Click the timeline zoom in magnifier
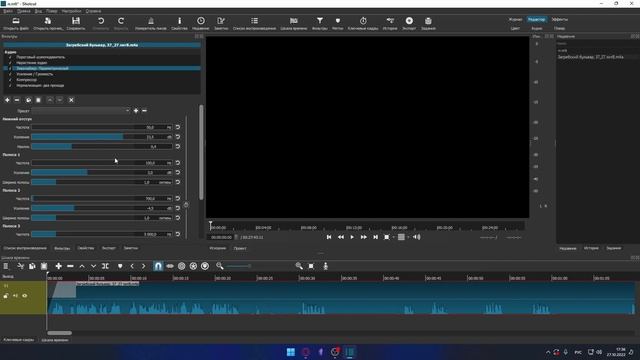Image resolution: width=640 pixels, height=360 pixels. click(x=299, y=266)
